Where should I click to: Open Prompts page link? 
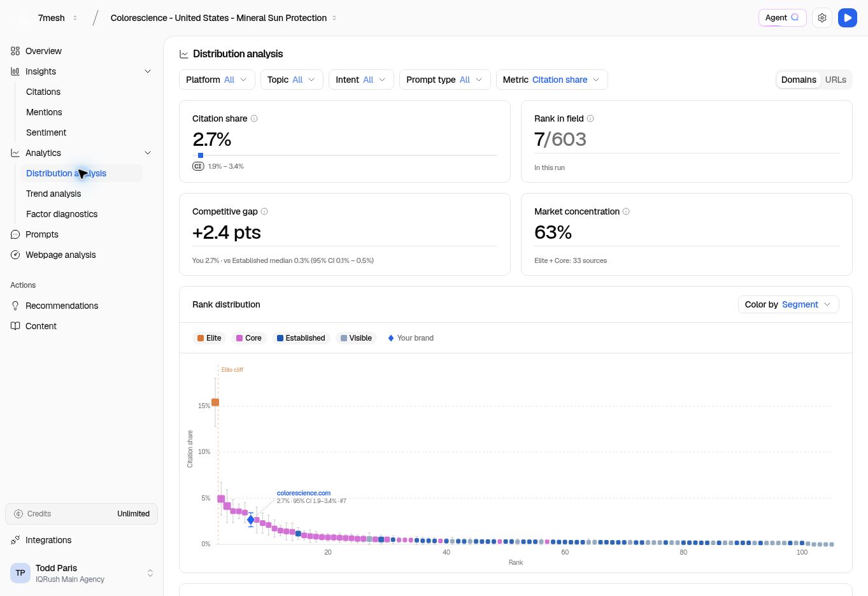click(42, 234)
